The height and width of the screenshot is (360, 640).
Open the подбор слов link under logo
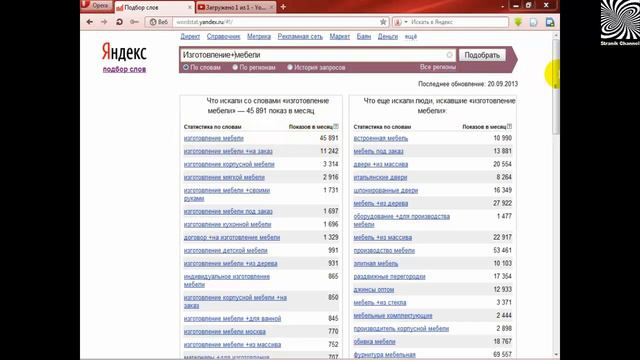pyautogui.click(x=124, y=69)
